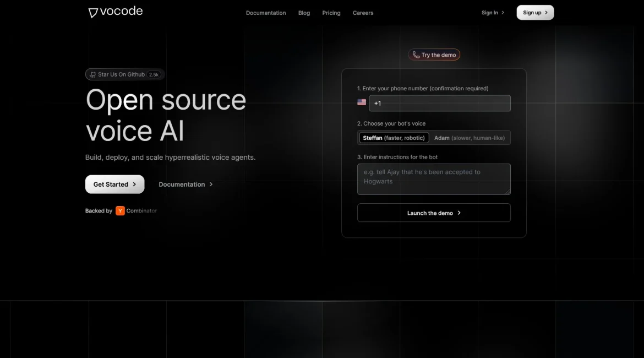
Task: Open the Blog nav item
Action: click(304, 13)
